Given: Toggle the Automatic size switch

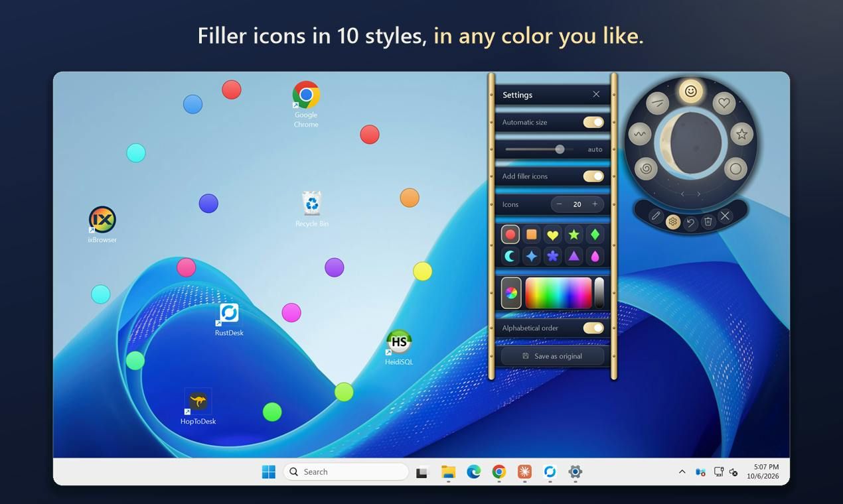Looking at the screenshot, I should pyautogui.click(x=593, y=122).
